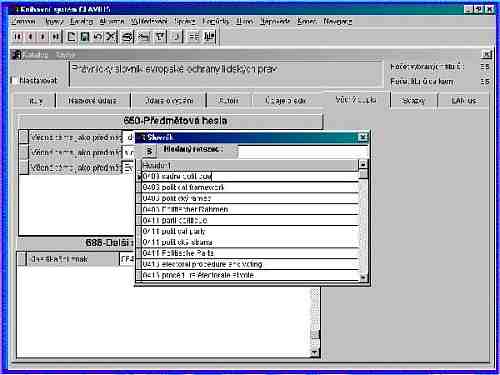The width and height of the screenshot is (500, 375).
Task: Click the catalog window title icon
Action: coord(17,55)
